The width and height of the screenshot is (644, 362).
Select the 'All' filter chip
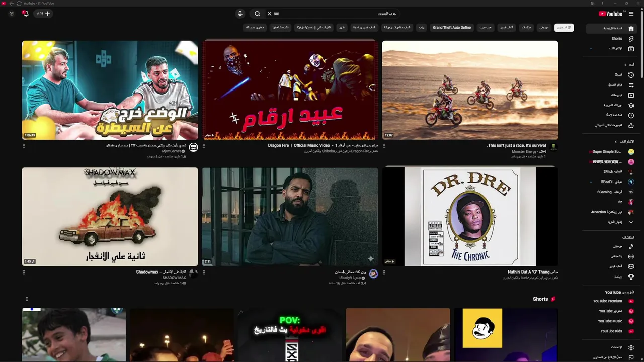click(564, 28)
